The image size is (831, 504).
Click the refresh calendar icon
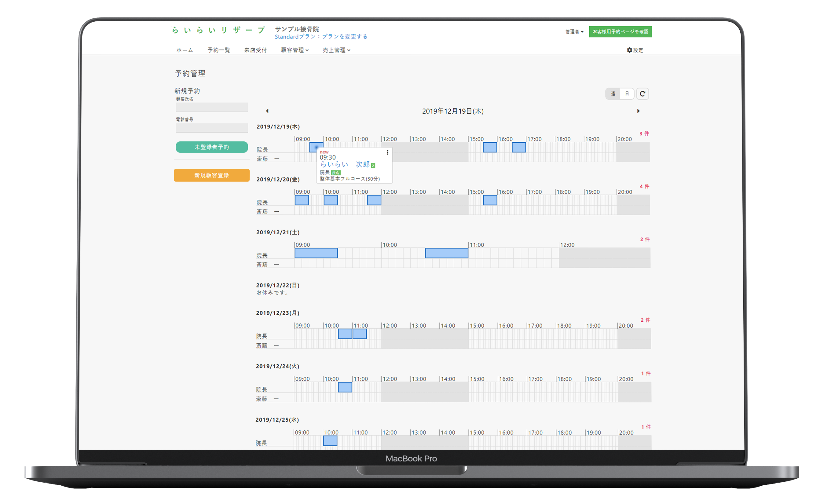coord(642,94)
